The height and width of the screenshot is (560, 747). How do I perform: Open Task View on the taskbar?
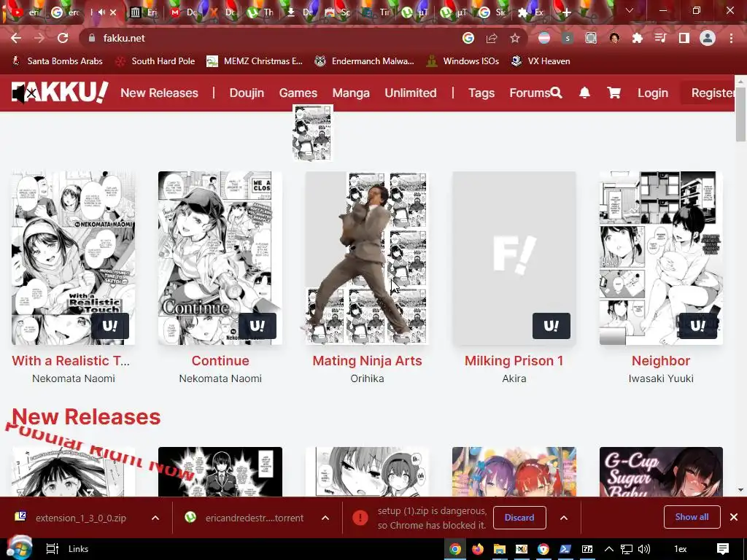[x=52, y=549]
